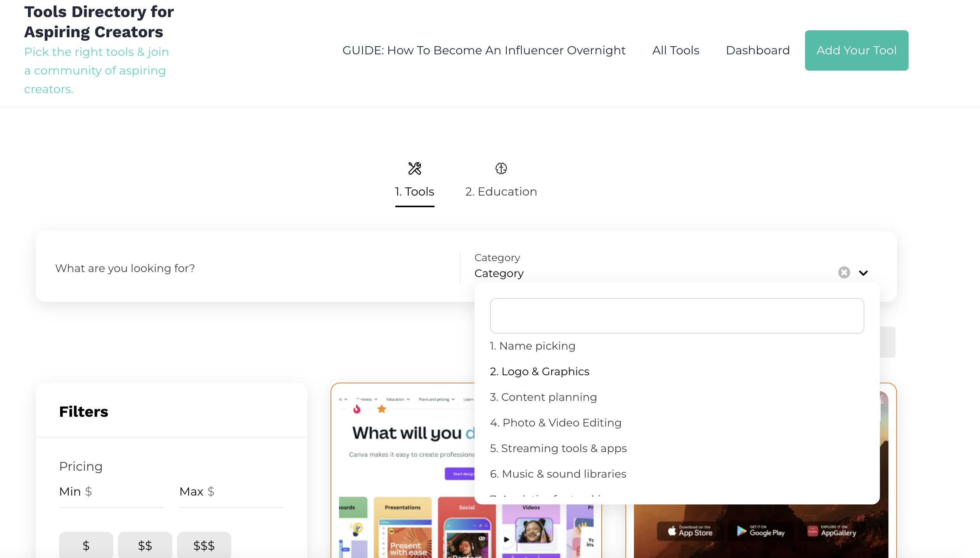Click the Google Play badge
980x558 pixels.
pyautogui.click(x=760, y=531)
